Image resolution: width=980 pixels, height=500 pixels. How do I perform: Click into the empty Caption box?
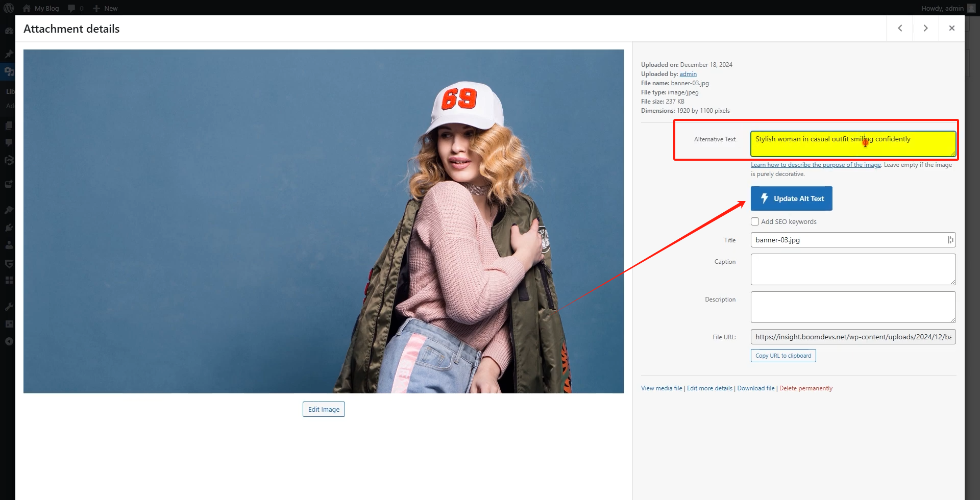(x=852, y=269)
